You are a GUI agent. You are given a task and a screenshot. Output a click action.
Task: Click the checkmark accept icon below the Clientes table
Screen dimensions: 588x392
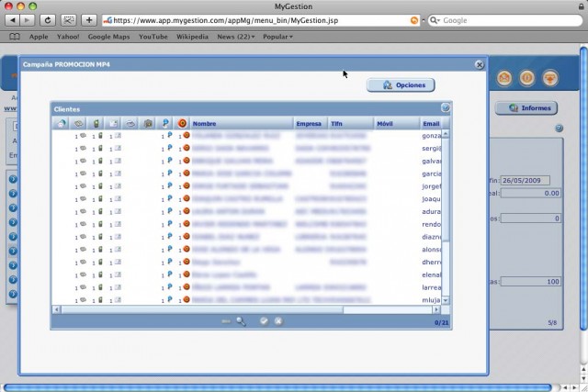[x=264, y=321]
